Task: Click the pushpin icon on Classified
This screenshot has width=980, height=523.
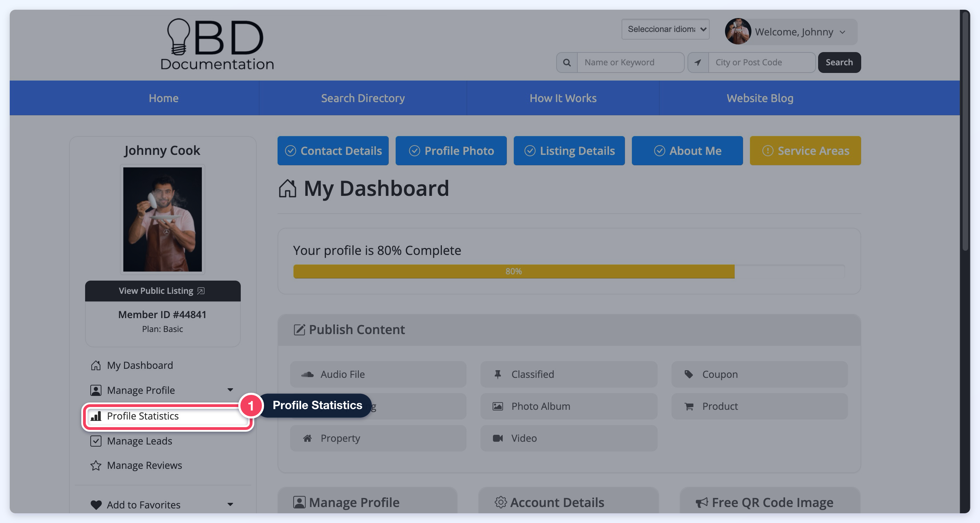Action: tap(497, 374)
